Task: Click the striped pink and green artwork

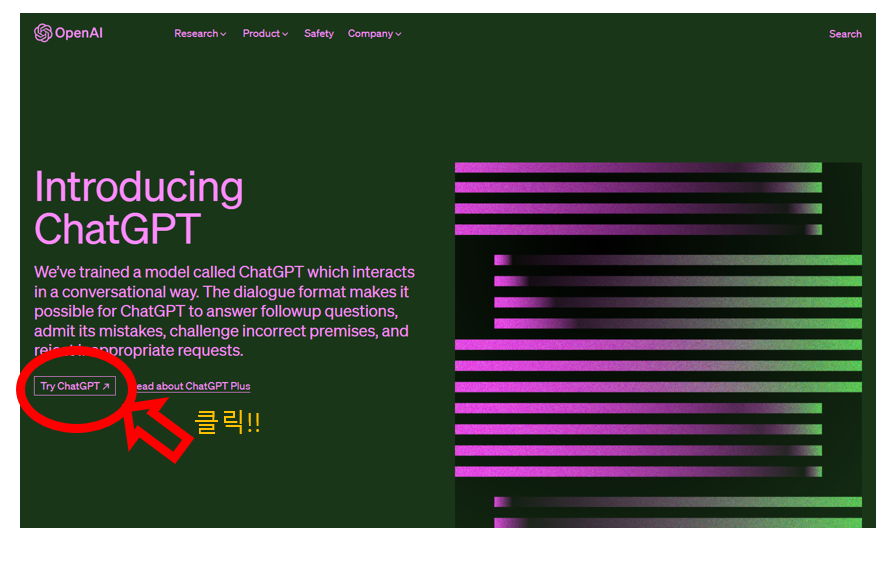Action: tap(658, 345)
